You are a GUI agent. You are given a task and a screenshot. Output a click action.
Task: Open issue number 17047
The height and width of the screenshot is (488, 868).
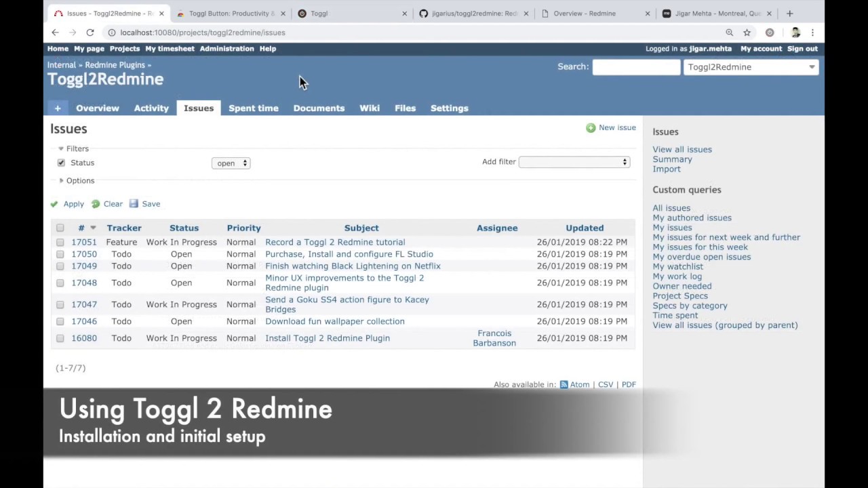tap(84, 304)
